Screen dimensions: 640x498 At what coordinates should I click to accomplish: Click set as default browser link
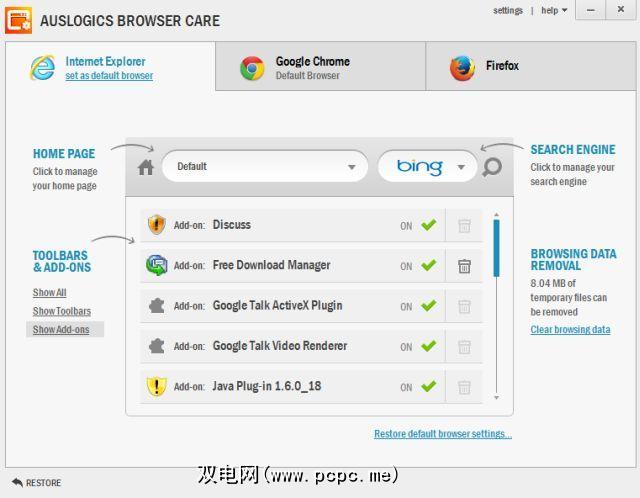tap(109, 76)
